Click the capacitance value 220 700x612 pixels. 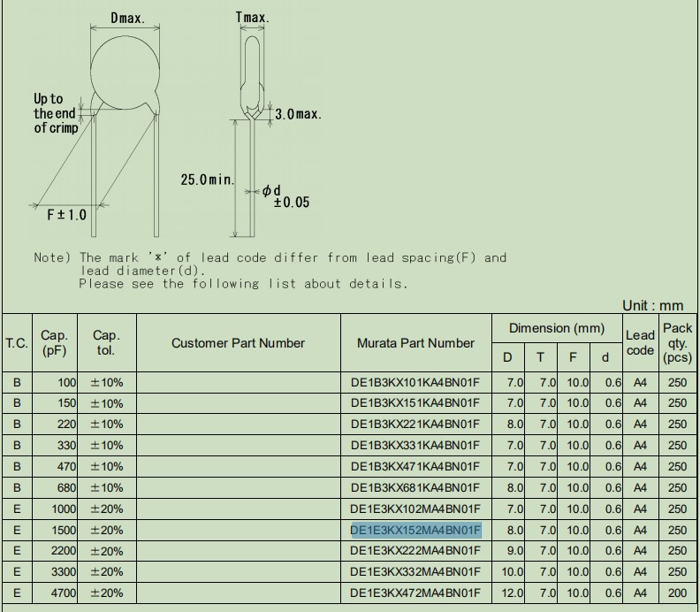pos(66,425)
